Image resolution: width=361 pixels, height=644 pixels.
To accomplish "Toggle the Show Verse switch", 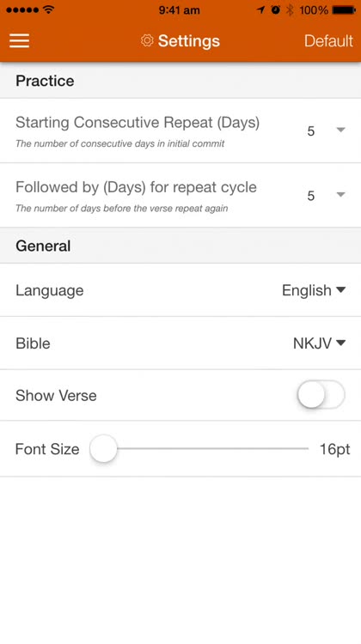I will pyautogui.click(x=321, y=395).
